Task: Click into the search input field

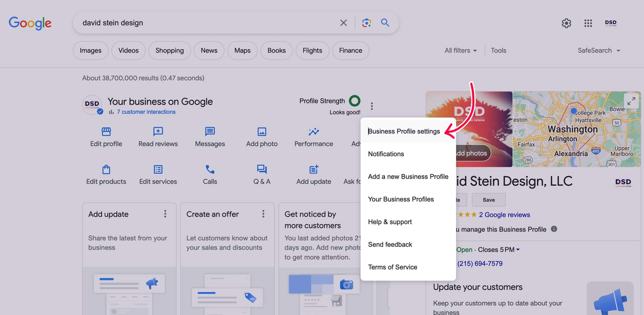Action: [x=201, y=23]
